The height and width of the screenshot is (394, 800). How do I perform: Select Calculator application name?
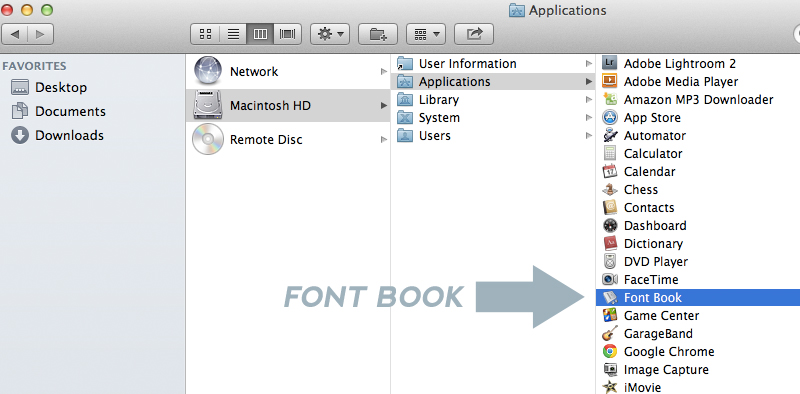[653, 154]
